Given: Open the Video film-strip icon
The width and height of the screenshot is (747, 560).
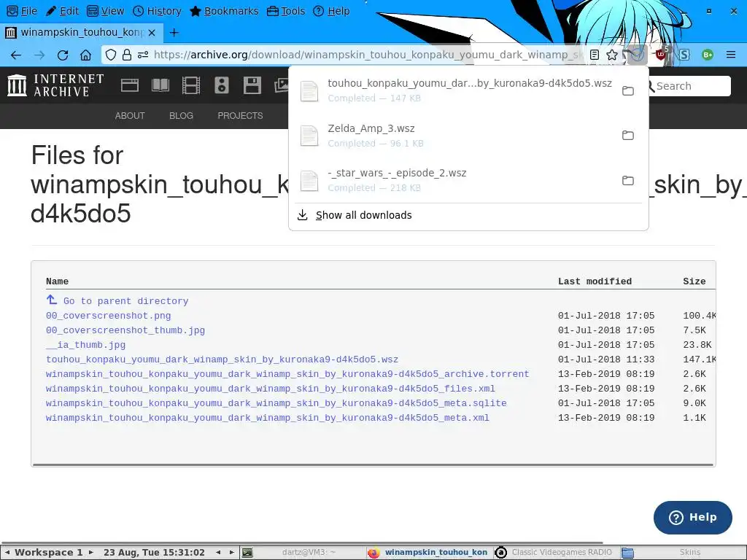Looking at the screenshot, I should click(191, 86).
